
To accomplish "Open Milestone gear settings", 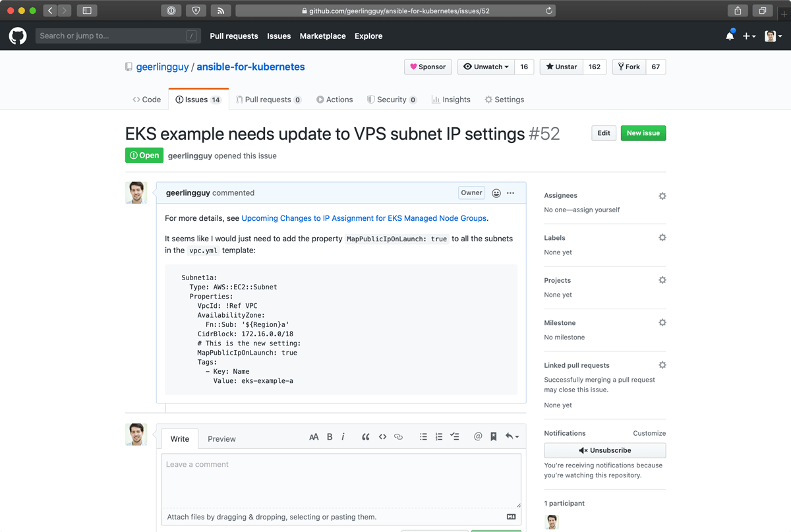I will (x=662, y=322).
